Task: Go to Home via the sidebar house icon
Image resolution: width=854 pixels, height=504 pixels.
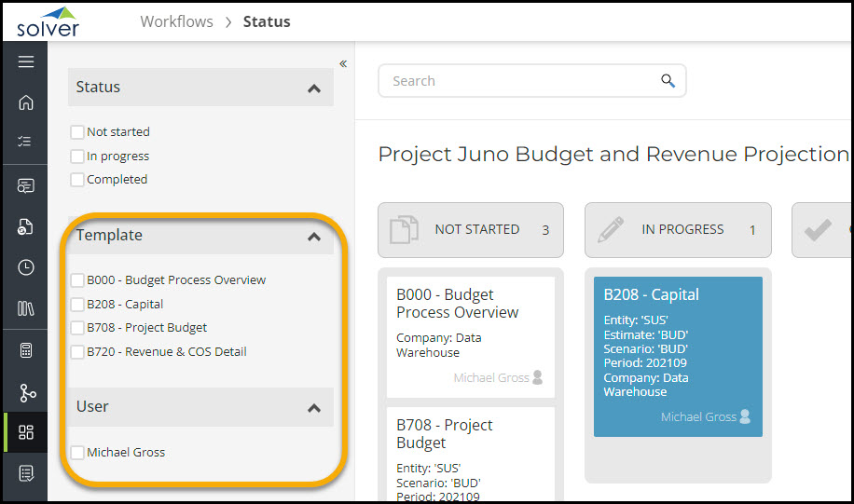Action: [25, 102]
